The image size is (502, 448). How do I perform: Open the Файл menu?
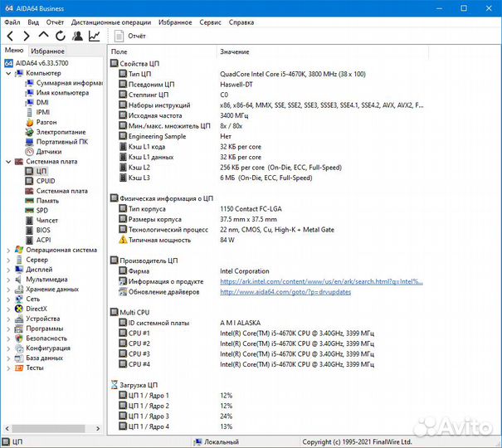(12, 22)
